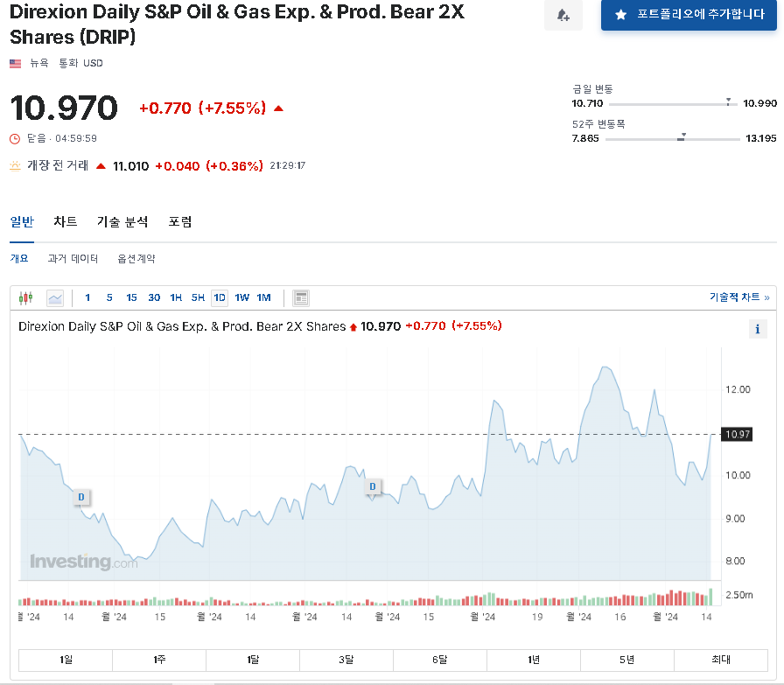Click the chart info 'i' icon
Screen dimensions: 784x685
757,329
